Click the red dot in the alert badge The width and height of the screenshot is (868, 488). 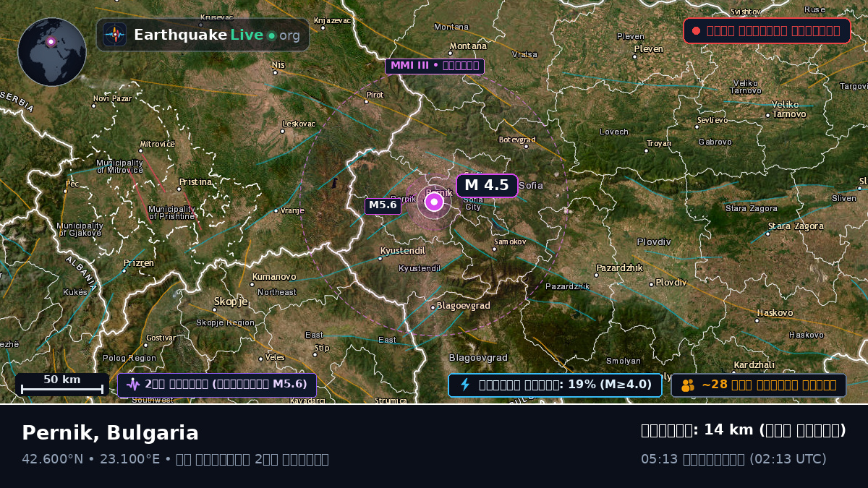(x=696, y=31)
